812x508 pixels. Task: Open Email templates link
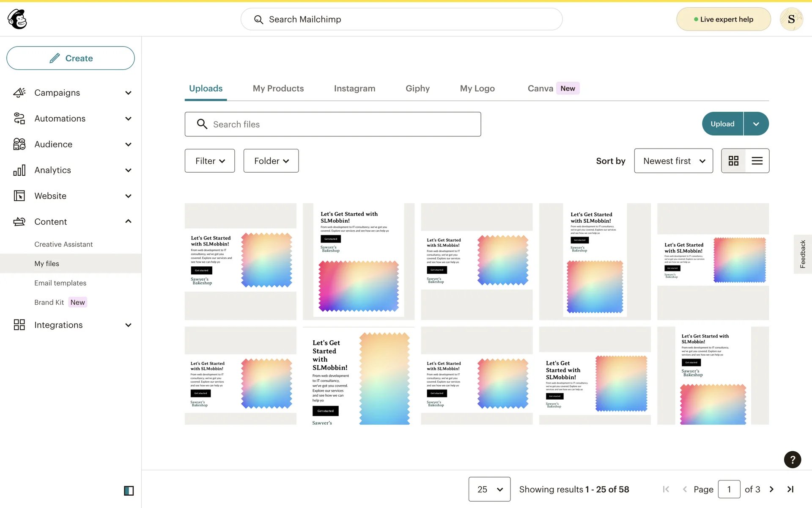(x=60, y=283)
